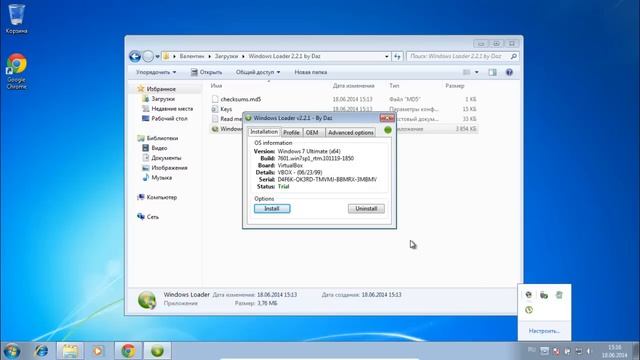640x360 pixels.
Task: Click the green status indicator in Loader
Action: 388,130
